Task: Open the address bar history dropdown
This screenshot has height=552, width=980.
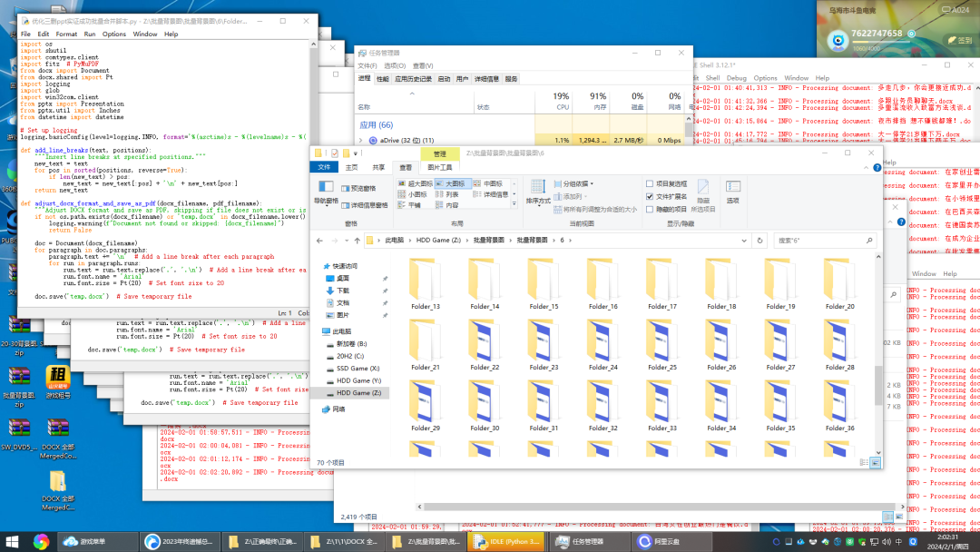Action: (744, 241)
